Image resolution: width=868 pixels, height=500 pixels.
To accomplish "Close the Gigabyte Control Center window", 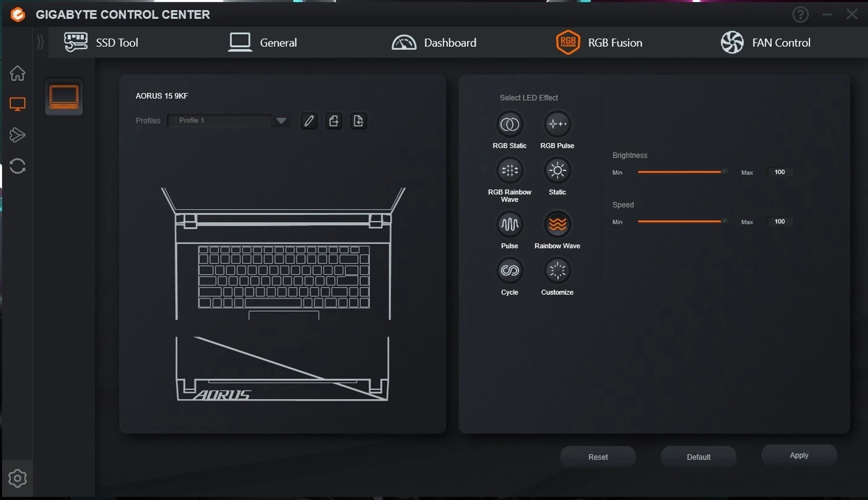I will click(x=852, y=14).
